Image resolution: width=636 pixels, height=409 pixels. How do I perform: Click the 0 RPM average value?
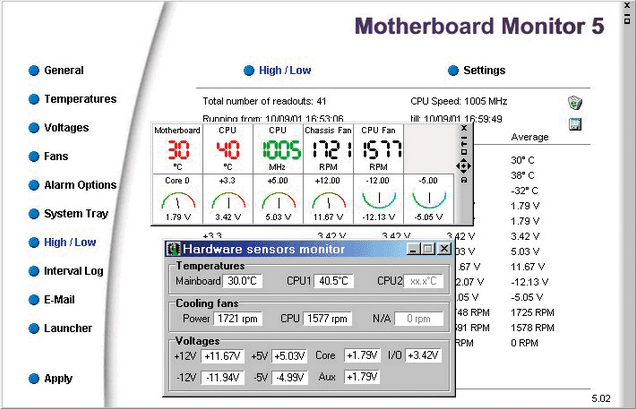[524, 343]
